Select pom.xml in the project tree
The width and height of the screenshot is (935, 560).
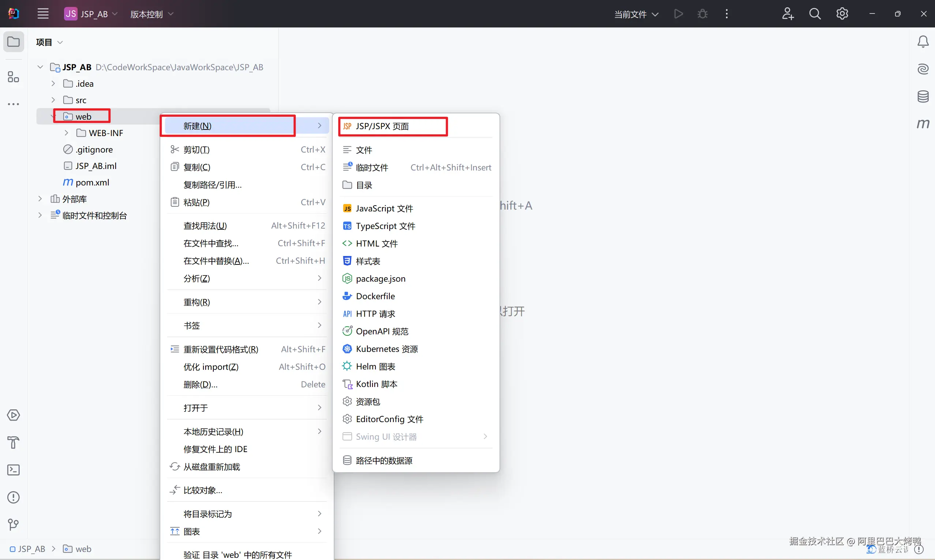[x=92, y=183]
